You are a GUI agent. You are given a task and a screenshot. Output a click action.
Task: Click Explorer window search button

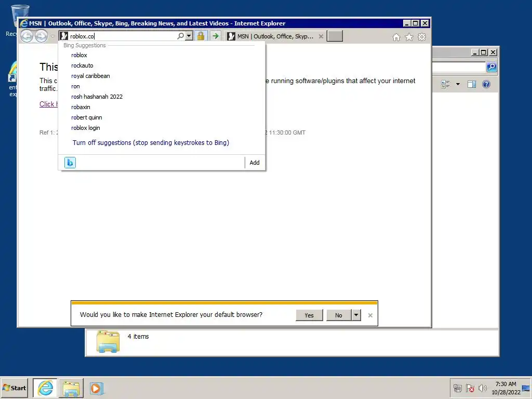[491, 67]
